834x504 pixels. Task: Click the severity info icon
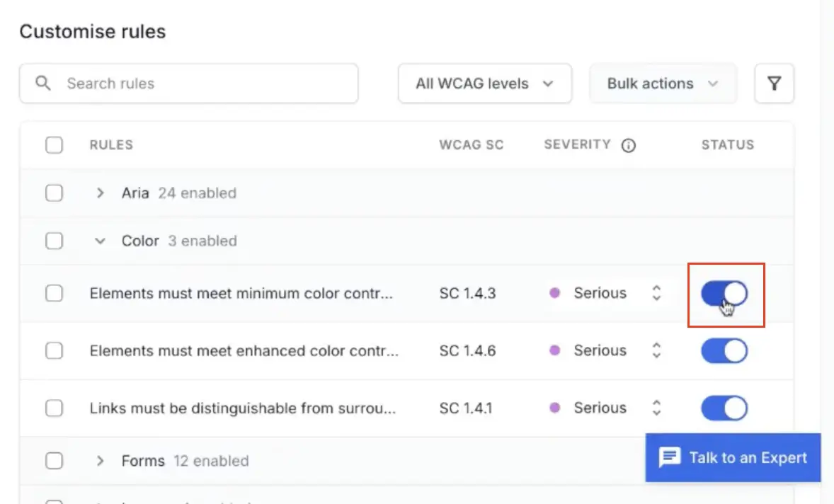point(628,145)
